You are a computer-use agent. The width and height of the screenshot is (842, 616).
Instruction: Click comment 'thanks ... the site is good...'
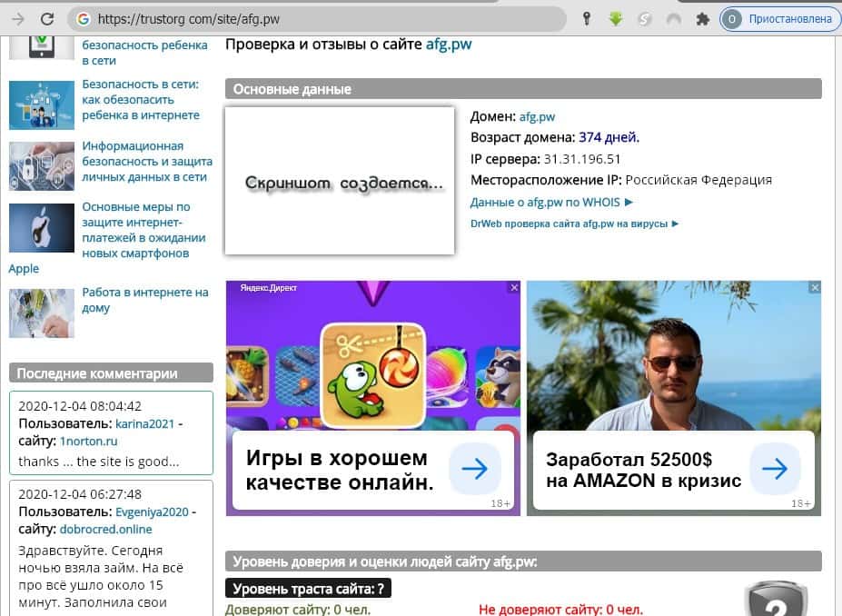99,462
